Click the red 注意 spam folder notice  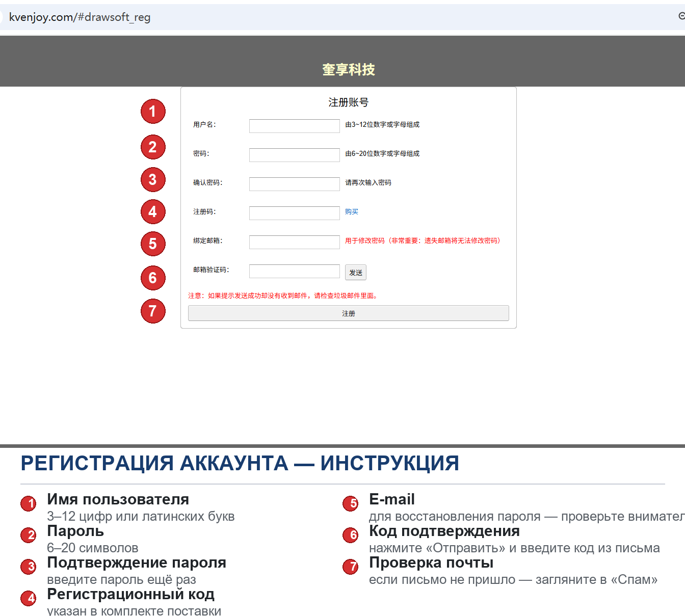click(x=284, y=296)
